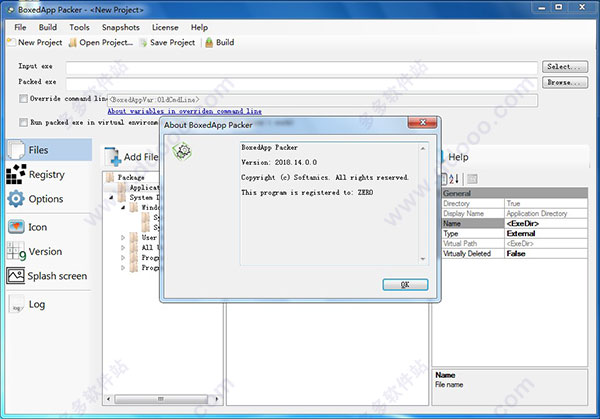Close the About BoxedApp Packer dialog
The image size is (600, 419).
(422, 122)
